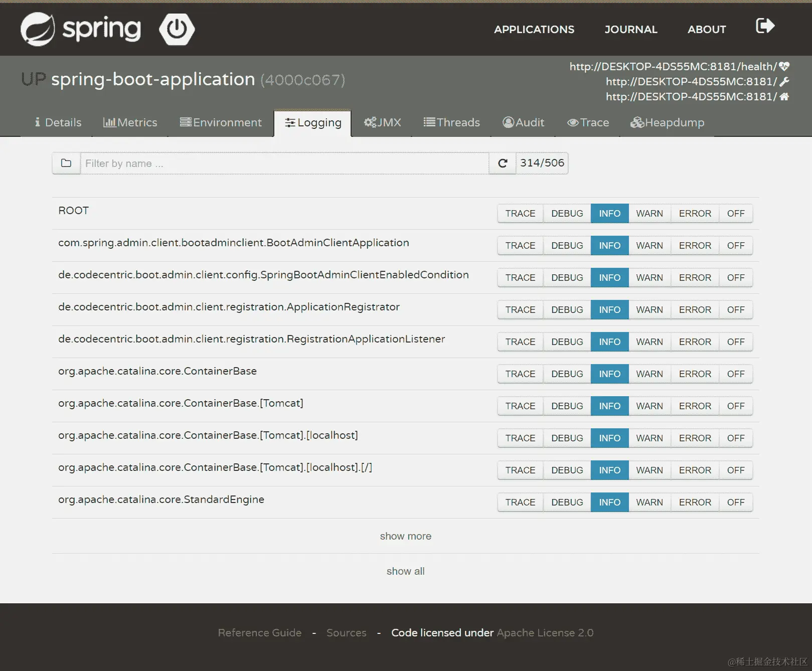This screenshot has height=671, width=812.
Task: Click the 314/506 logger count
Action: [x=542, y=163]
